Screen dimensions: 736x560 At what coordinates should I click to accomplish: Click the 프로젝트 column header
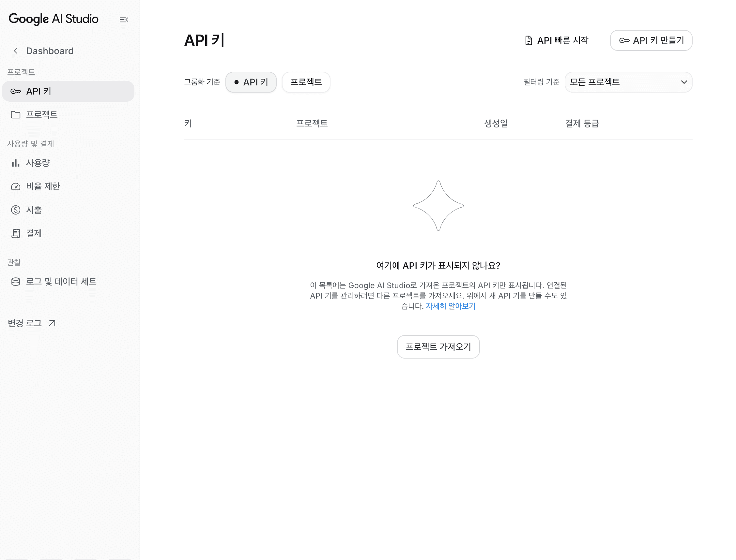point(312,123)
